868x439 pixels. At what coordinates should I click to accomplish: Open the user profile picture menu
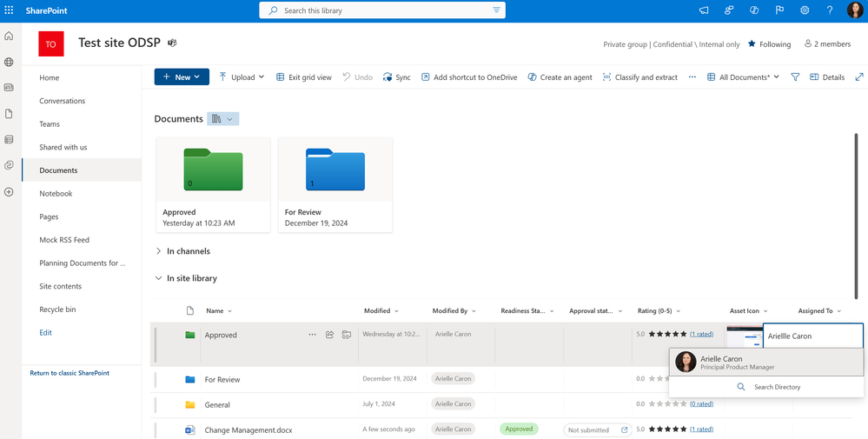pyautogui.click(x=855, y=10)
